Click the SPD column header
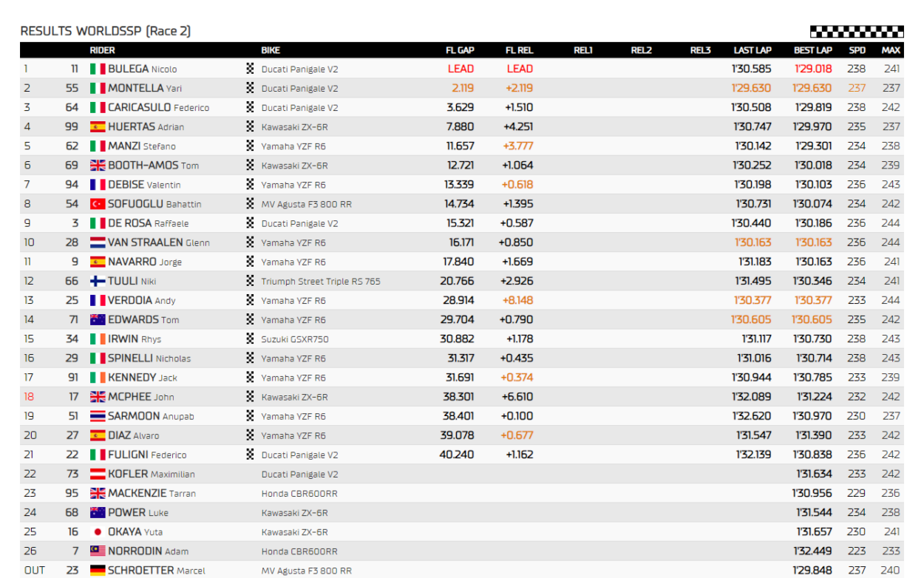 coord(857,50)
